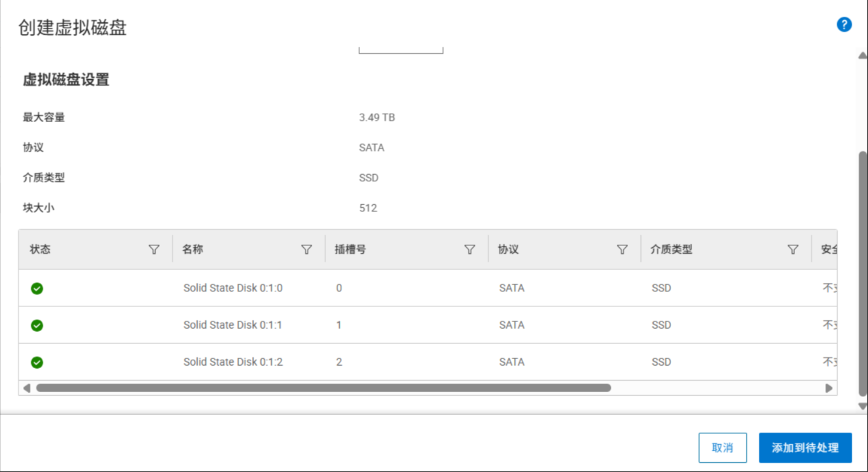Open the filter icon on the 协议 column
This screenshot has height=472, width=868.
(622, 249)
